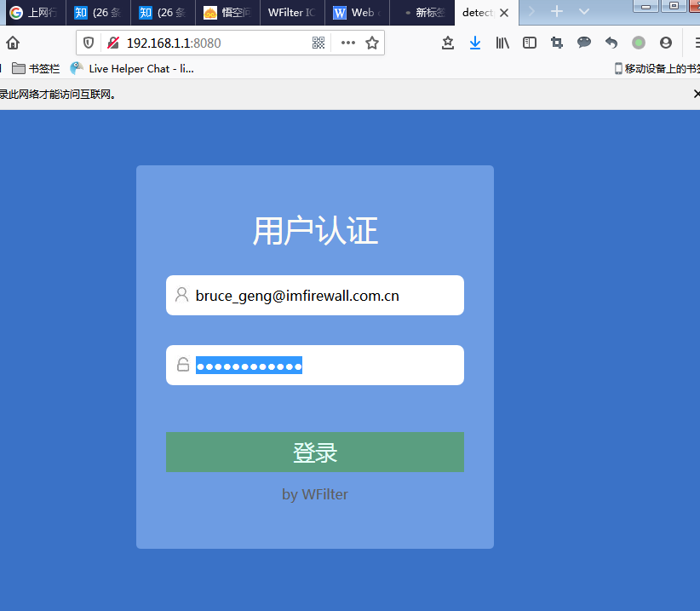Open the downloads arrow icon
Image resolution: width=700 pixels, height=611 pixels.
[x=475, y=43]
